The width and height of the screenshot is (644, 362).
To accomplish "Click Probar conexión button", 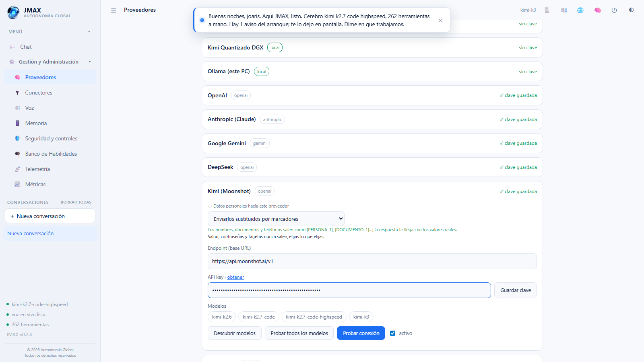I will [361, 333].
